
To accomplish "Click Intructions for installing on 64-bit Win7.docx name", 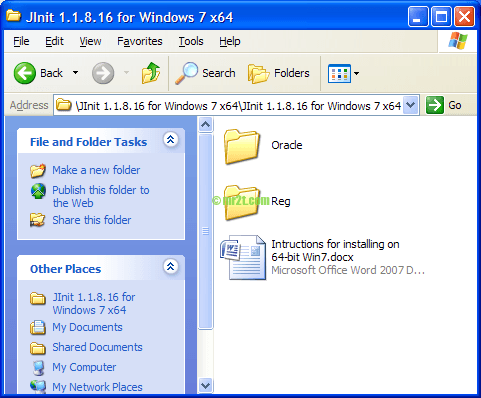I will [x=335, y=251].
